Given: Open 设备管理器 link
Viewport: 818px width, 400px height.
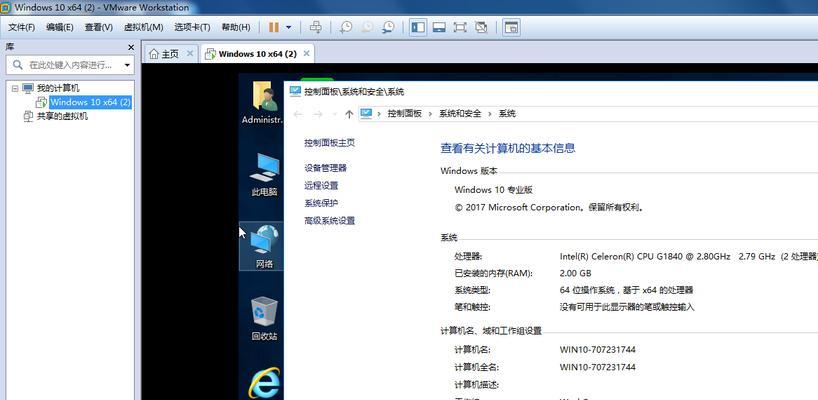Looking at the screenshot, I should pos(326,168).
